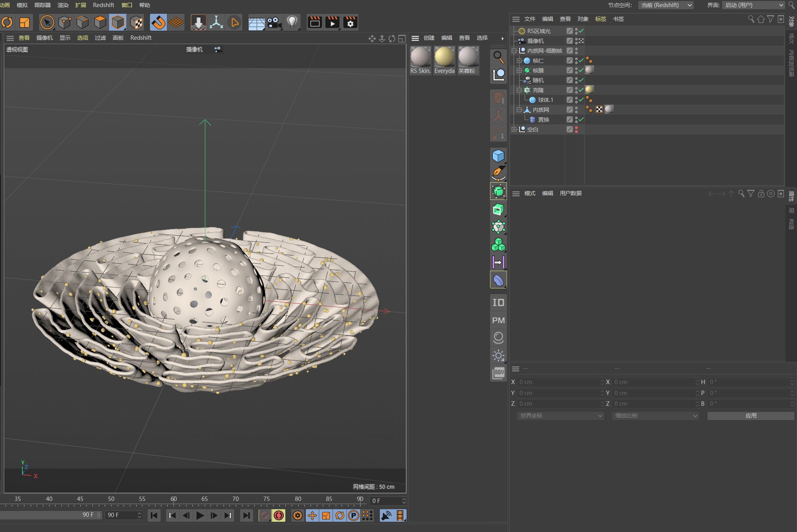Viewport: 797px width, 532px height.
Task: Click the IO icon in side palette
Action: [x=498, y=303]
